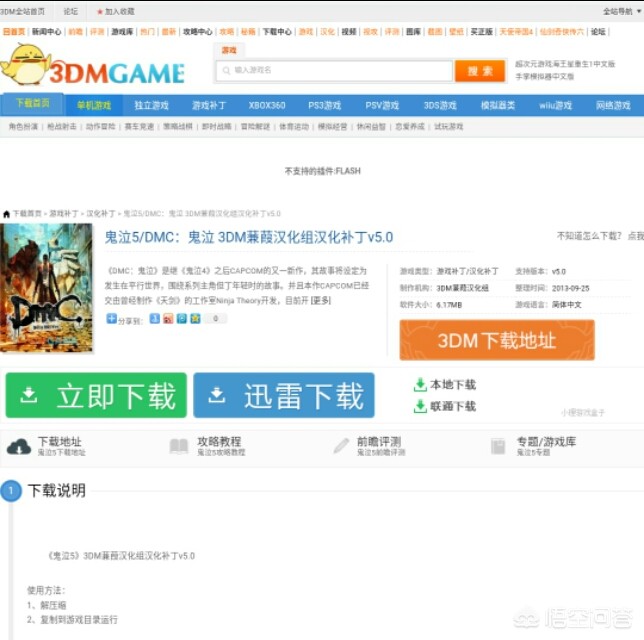
Task: Open the 网络游戏 tab
Action: pyautogui.click(x=613, y=106)
